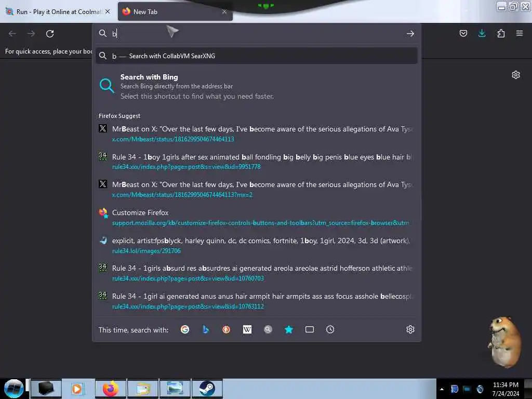Open the media player taskbar icon
Viewport: 532px width, 399px height.
click(78, 389)
